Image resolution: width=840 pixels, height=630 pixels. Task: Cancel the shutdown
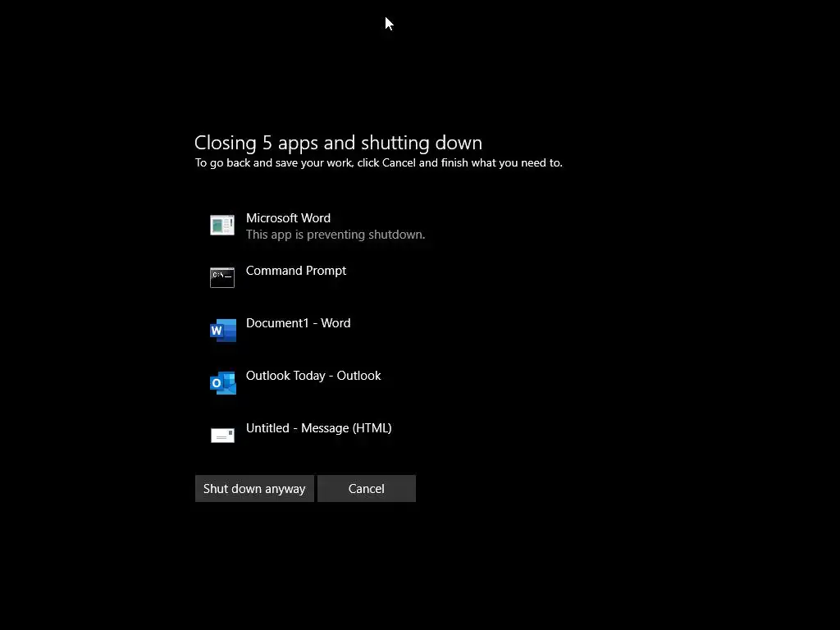click(367, 489)
